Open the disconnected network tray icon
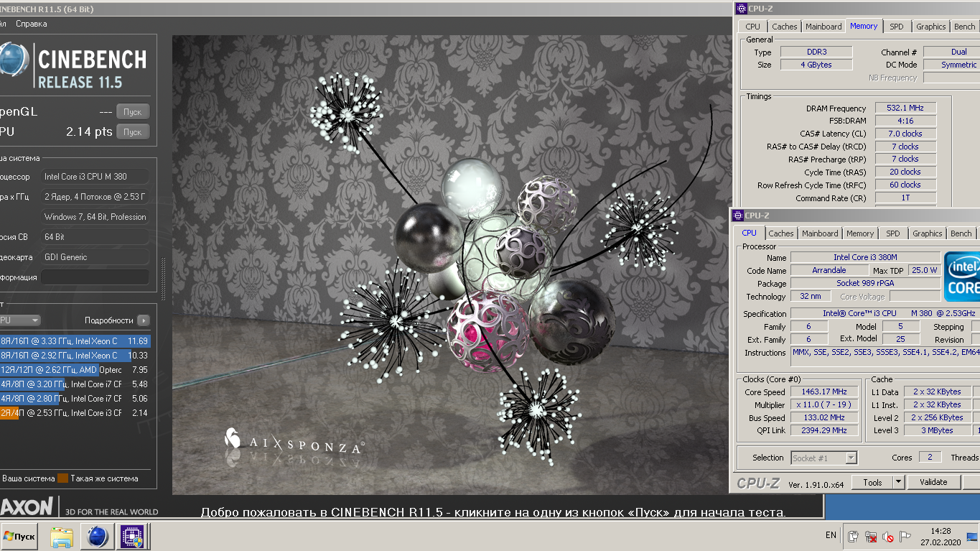980x551 pixels. [x=870, y=536]
